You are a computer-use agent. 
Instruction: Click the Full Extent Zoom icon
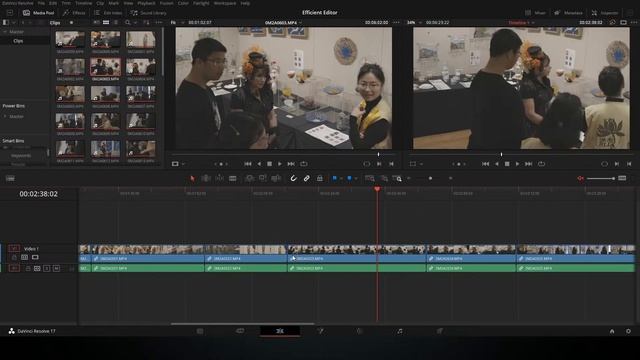pos(370,178)
